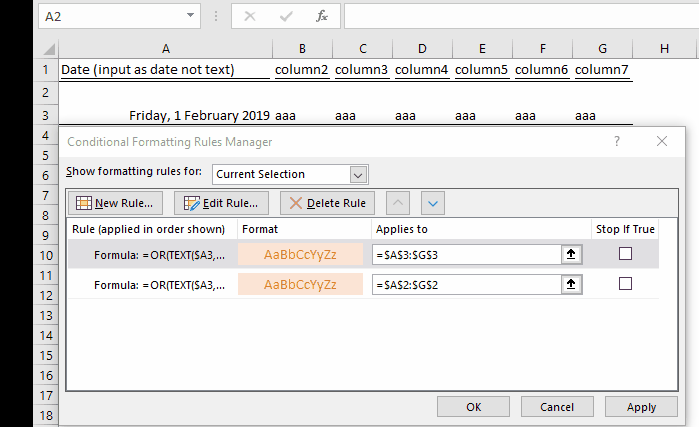This screenshot has height=427, width=699.
Task: Click the Delete Rule button
Action: coord(327,203)
